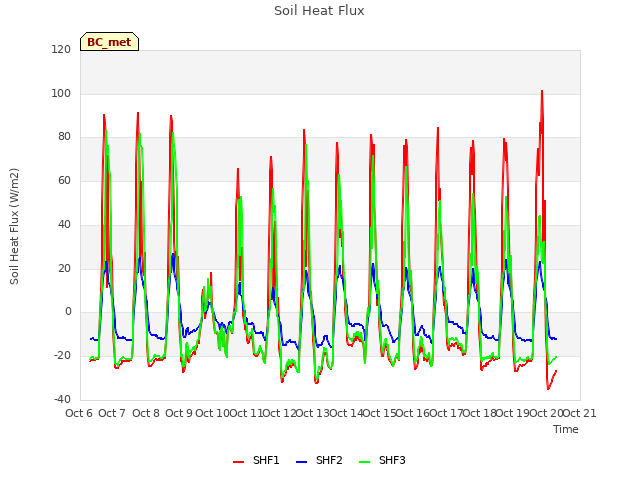Click the red SHF1 legend color marker

click(238, 462)
